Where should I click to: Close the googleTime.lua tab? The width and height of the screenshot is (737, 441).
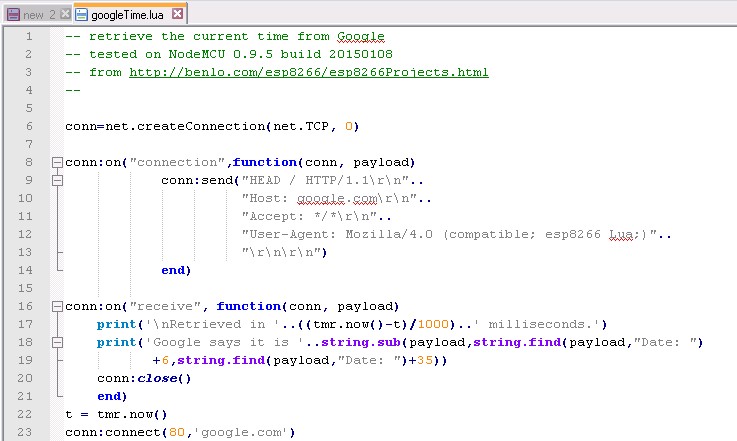point(176,15)
